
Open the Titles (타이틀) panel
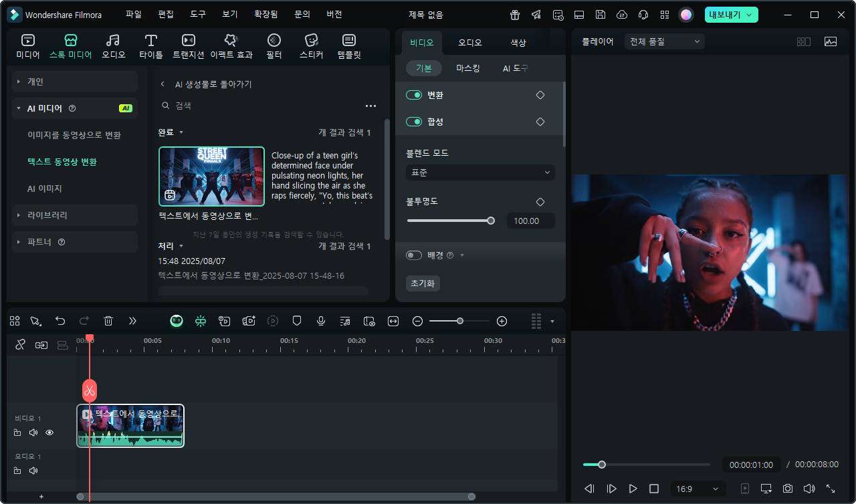click(x=151, y=47)
